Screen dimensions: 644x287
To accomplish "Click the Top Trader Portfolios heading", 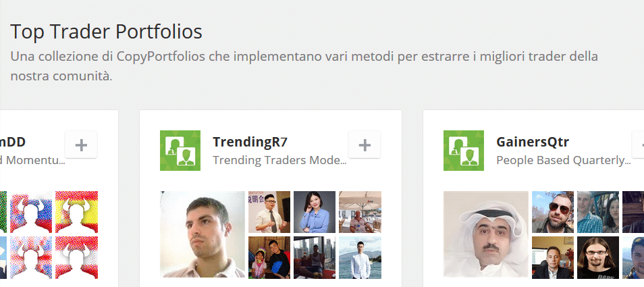I will coord(107,32).
